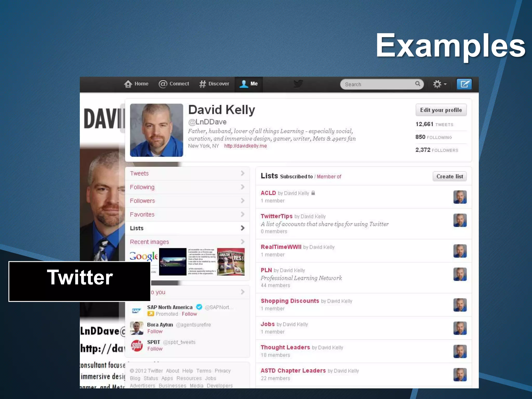
Task: Open the Shopping Discounts list
Action: coord(290,301)
